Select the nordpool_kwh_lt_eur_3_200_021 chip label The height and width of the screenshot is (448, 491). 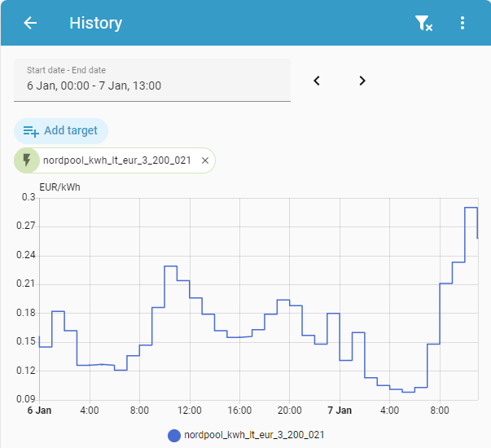(x=116, y=160)
